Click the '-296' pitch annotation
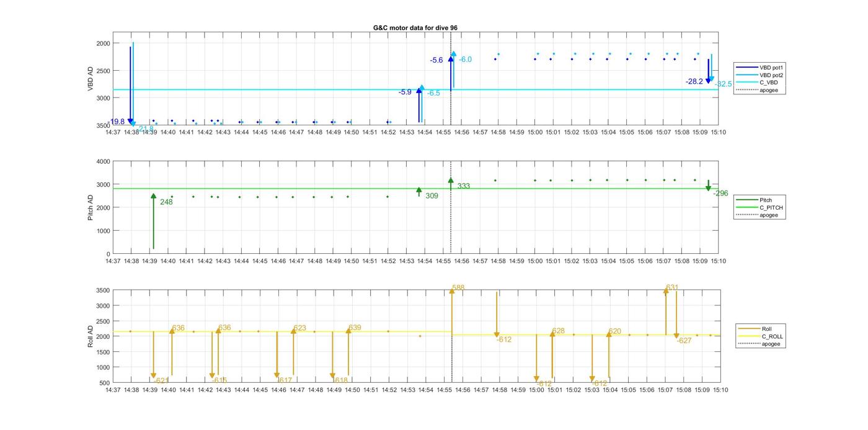 720,193
